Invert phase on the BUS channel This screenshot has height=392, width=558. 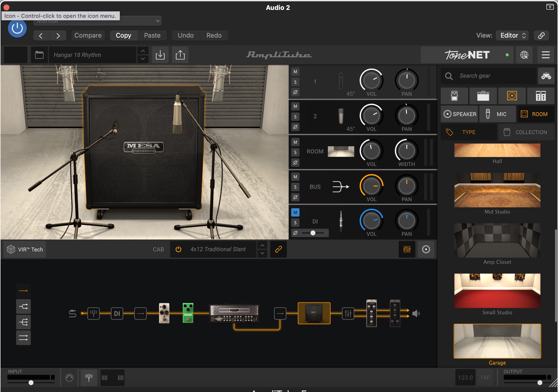tap(295, 197)
